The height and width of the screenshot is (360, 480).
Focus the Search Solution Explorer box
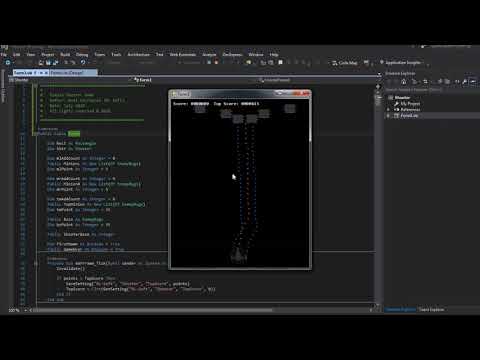coord(432,90)
